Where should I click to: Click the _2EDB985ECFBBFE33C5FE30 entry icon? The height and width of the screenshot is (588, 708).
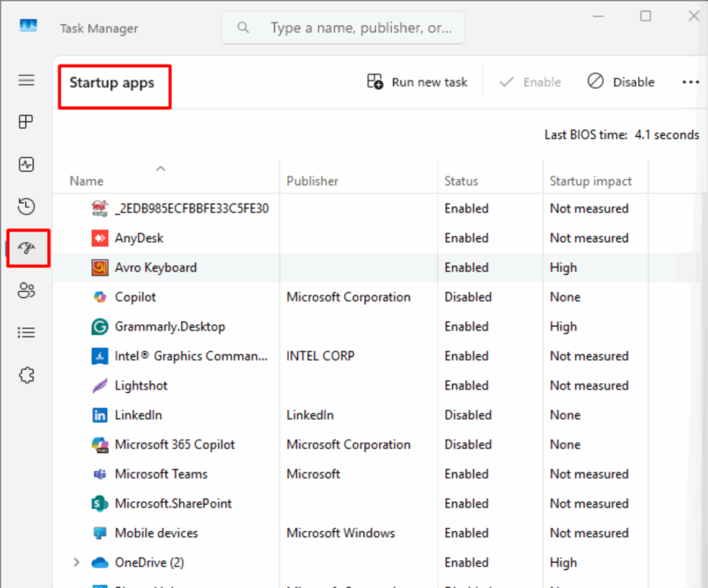click(x=100, y=208)
